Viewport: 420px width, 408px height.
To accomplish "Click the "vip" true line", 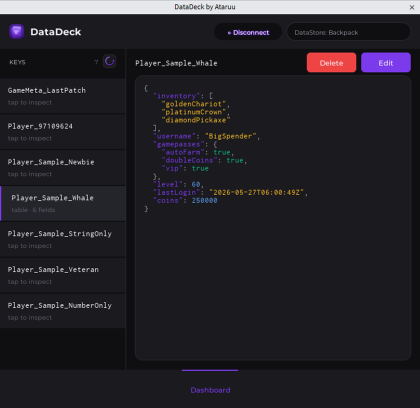I will pyautogui.click(x=185, y=168).
